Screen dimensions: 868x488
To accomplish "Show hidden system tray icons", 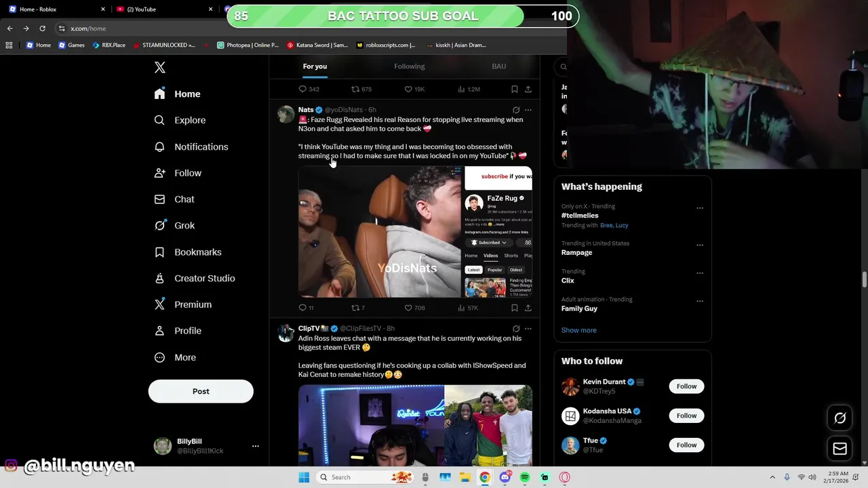I will coord(772,477).
